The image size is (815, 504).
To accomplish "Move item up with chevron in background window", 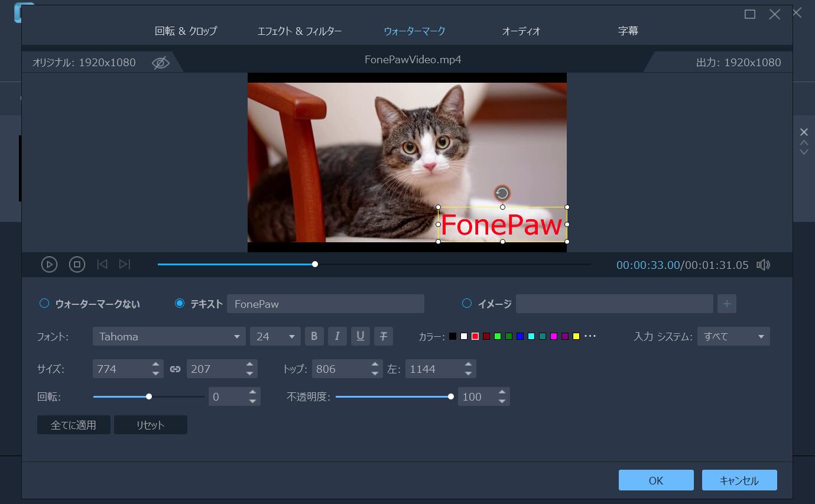I will pyautogui.click(x=804, y=142).
